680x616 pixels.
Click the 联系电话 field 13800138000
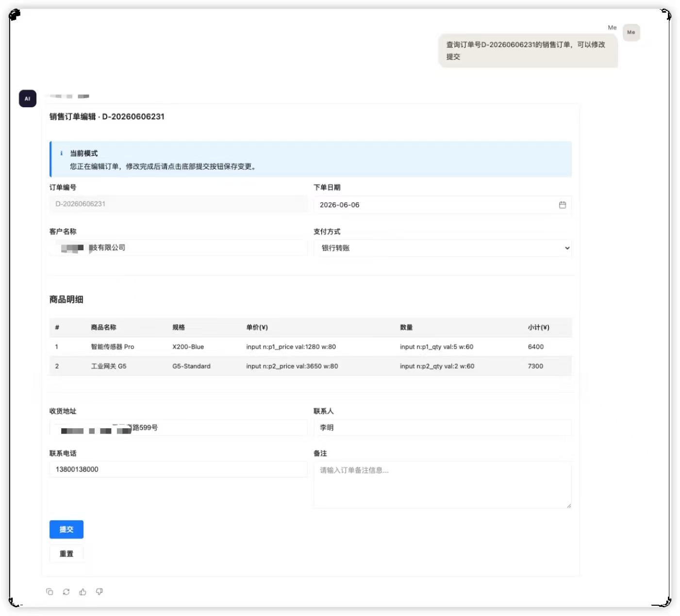coord(178,470)
